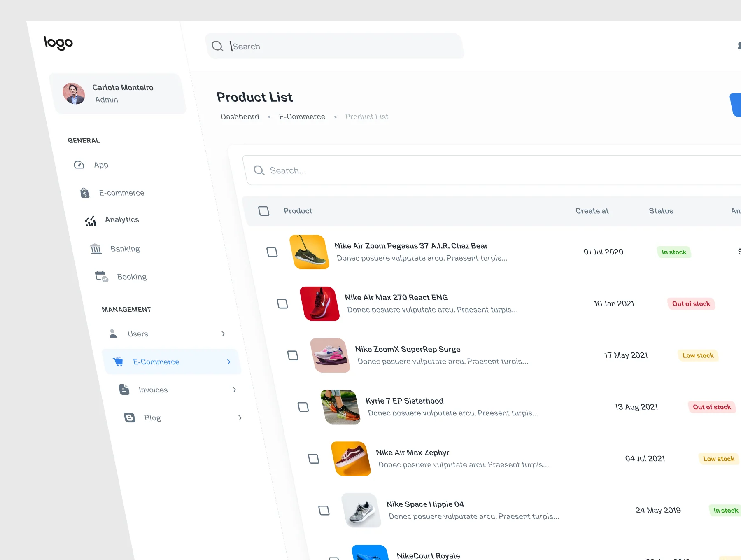The height and width of the screenshot is (560, 741).
Task: Open the E-Commerce management menu item
Action: click(172, 362)
